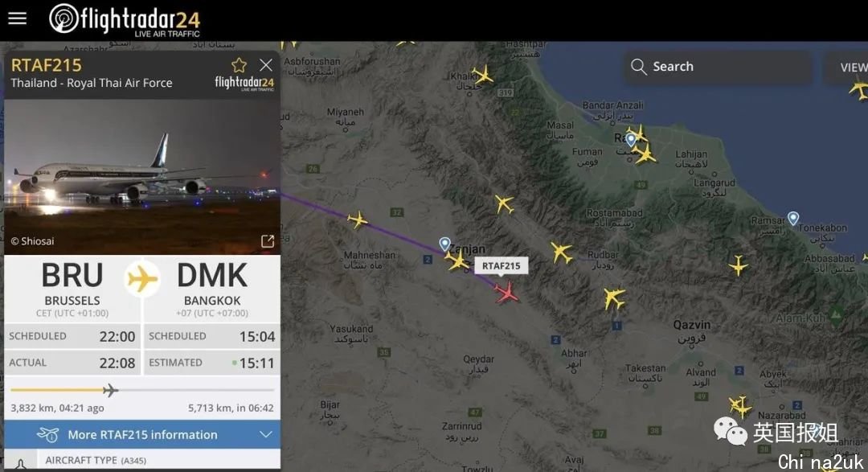The width and height of the screenshot is (868, 472).
Task: Open the aircraft photo thumbnail
Action: pyautogui.click(x=142, y=177)
